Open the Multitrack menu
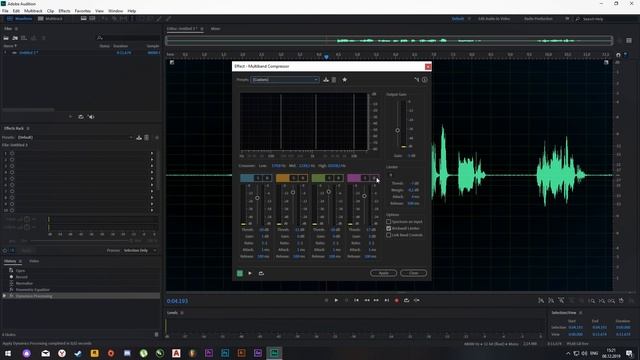640x360 pixels. [x=33, y=11]
